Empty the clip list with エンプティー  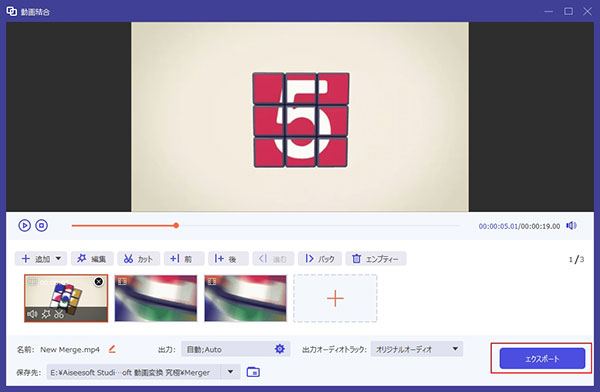[x=376, y=259]
